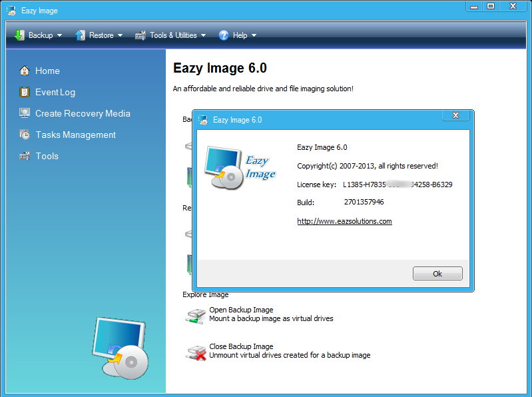Click the Event Log notebook icon

click(x=25, y=92)
